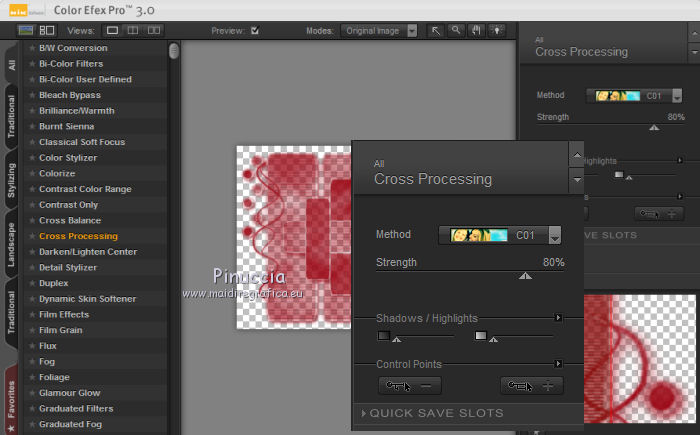Click the shadows swatch icon in enlarged panel
700x435 pixels.
(383, 335)
